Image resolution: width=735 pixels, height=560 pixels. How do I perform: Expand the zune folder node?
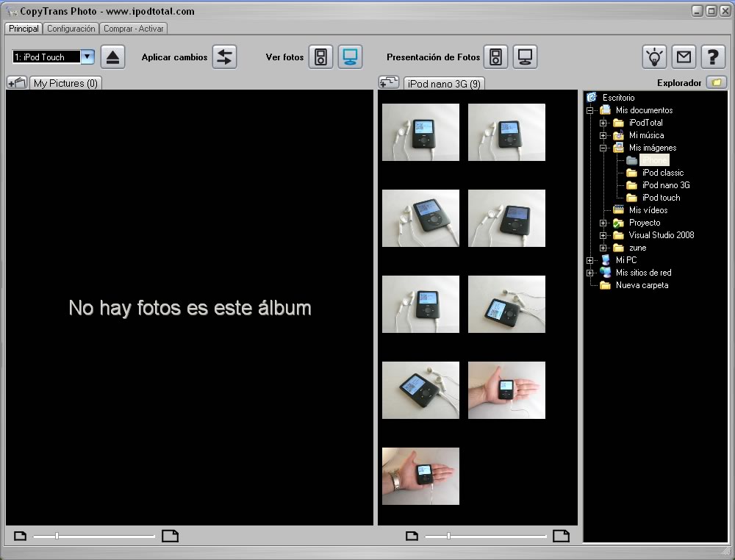click(603, 248)
